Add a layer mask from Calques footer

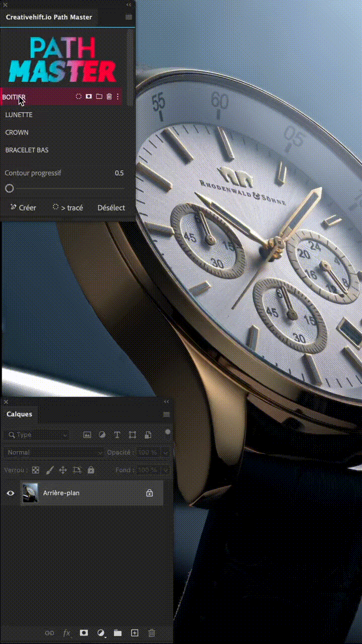coord(84,633)
